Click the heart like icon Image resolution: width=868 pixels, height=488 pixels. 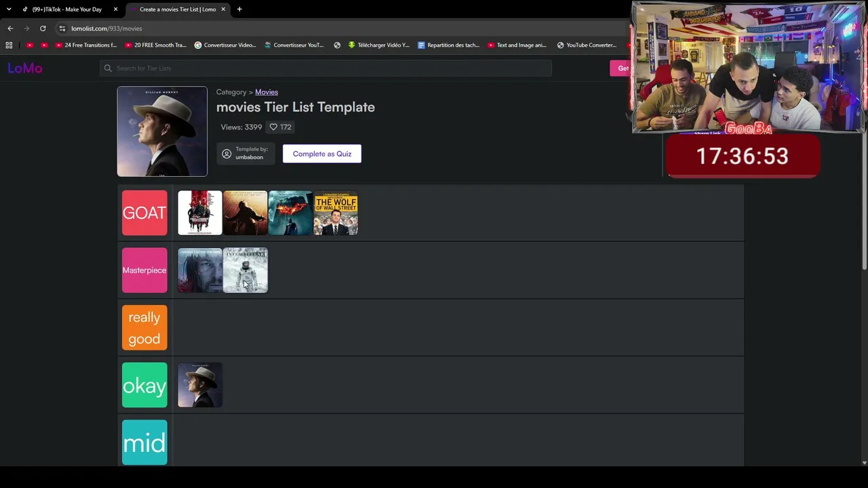pos(273,127)
